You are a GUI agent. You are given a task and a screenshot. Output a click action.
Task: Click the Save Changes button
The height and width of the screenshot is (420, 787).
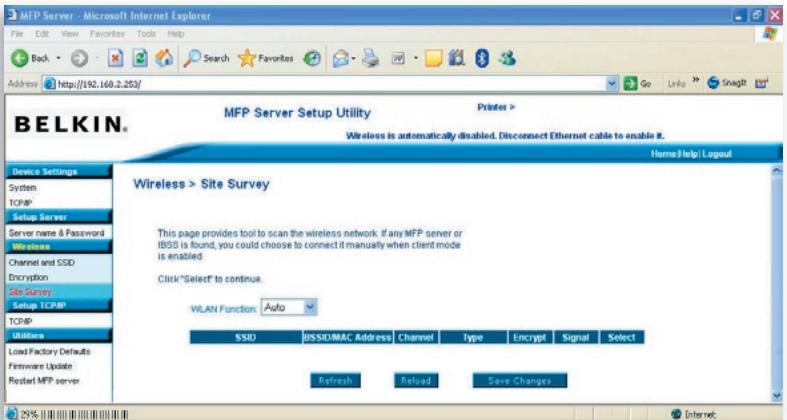pyautogui.click(x=519, y=380)
